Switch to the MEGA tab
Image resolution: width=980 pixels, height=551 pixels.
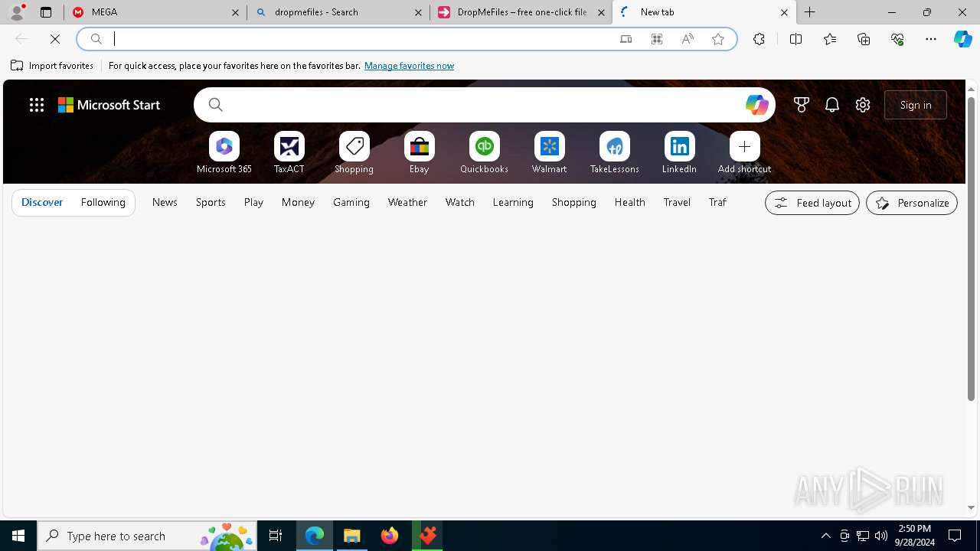pos(155,12)
